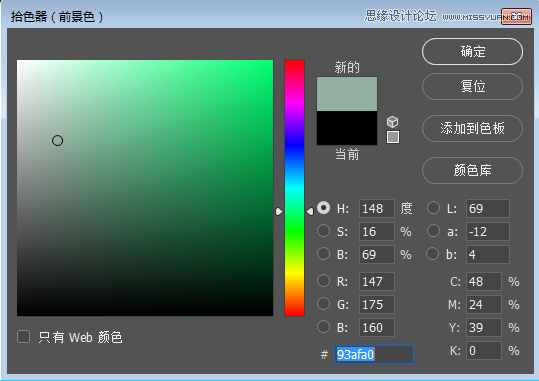Select the R red radio button

pyautogui.click(x=323, y=281)
